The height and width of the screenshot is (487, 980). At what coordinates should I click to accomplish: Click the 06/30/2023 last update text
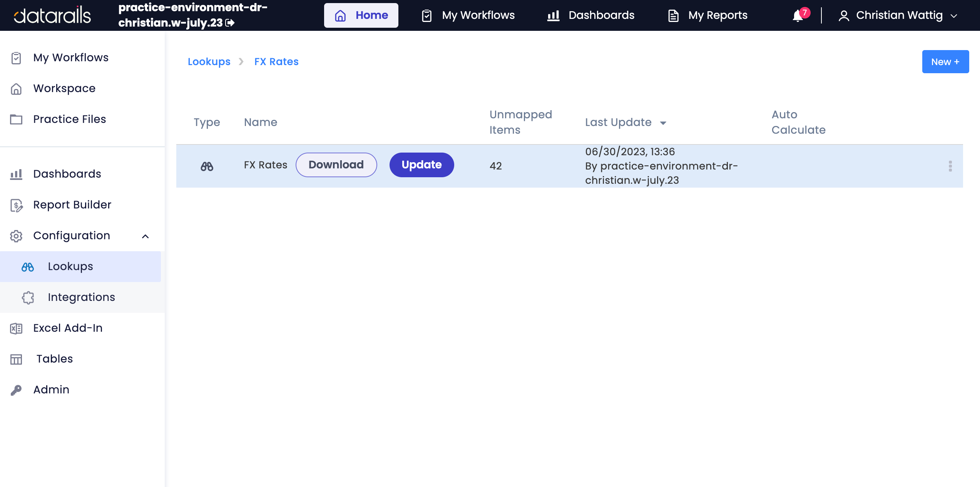tap(630, 152)
